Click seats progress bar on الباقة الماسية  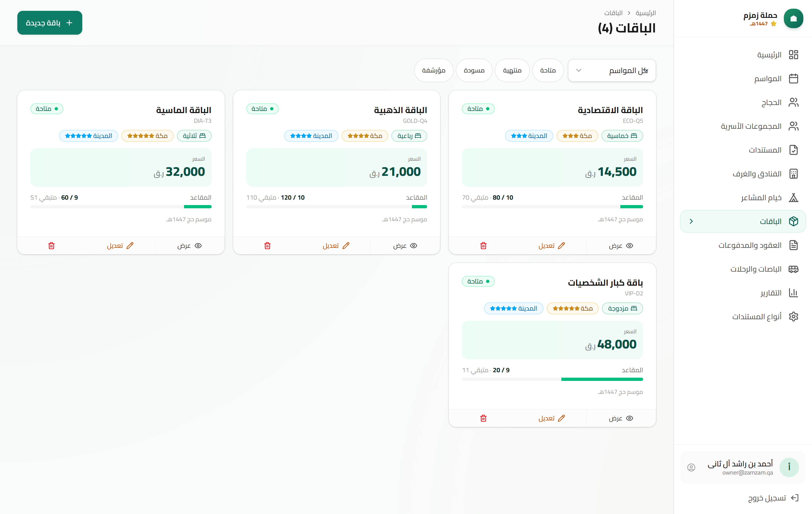point(121,207)
